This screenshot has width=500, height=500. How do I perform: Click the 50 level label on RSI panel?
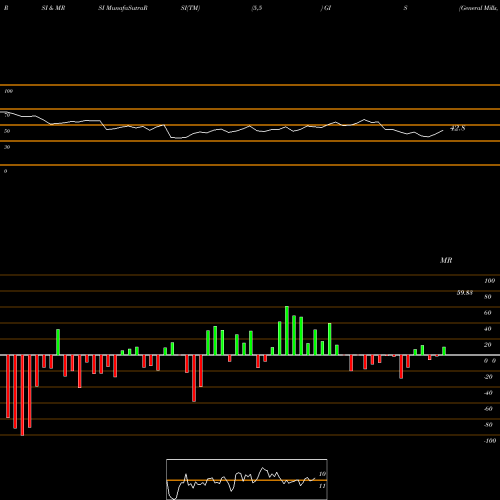point(7,131)
